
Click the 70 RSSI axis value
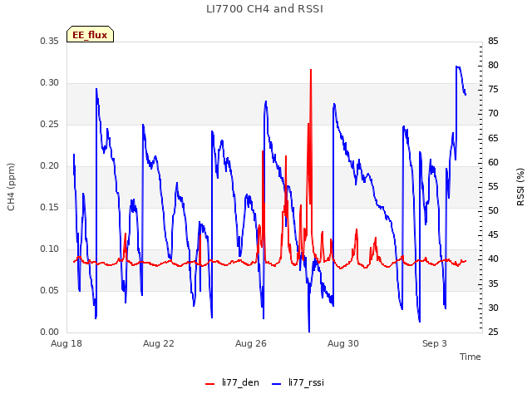pyautogui.click(x=493, y=114)
